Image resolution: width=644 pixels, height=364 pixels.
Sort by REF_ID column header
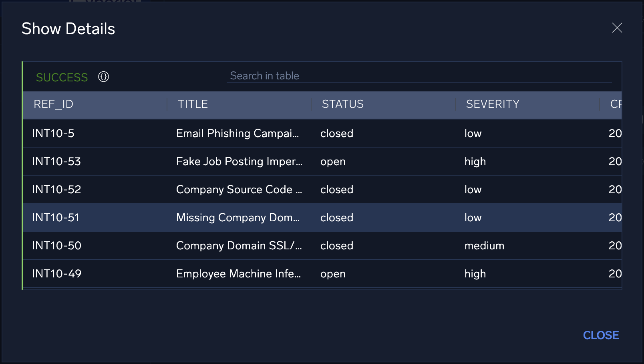pyautogui.click(x=54, y=104)
